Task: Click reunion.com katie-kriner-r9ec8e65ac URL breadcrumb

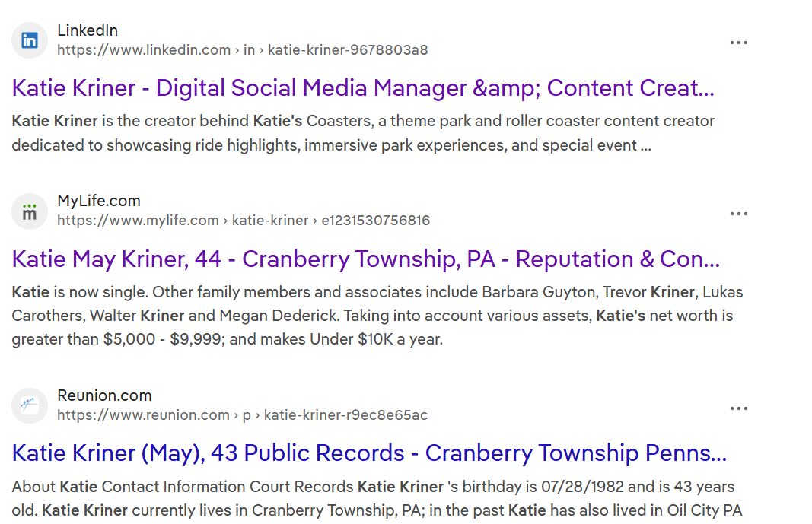Action: click(242, 415)
